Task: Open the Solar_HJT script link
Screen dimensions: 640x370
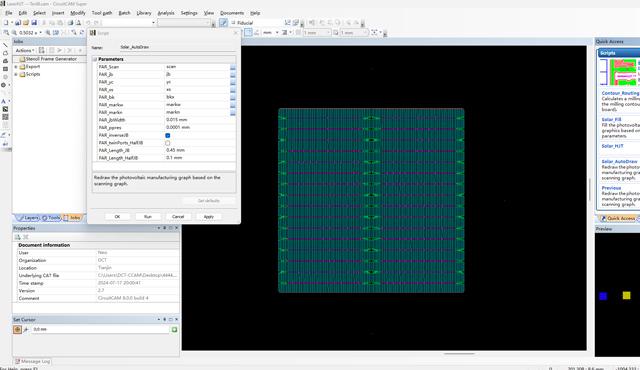Action: pos(612,146)
